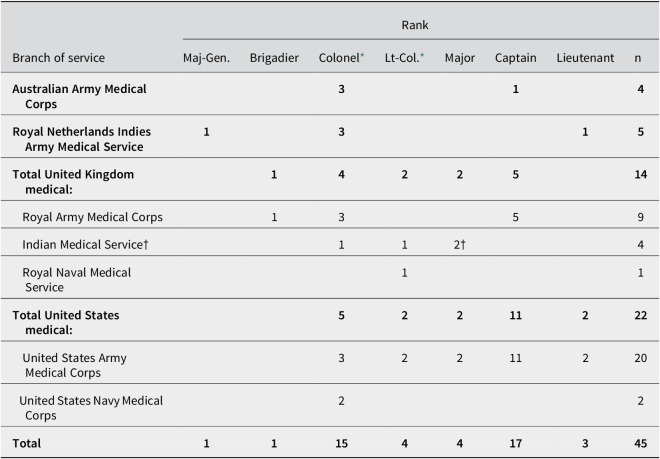This screenshot has height=459, width=660.
Task: Select the Australian Army Medical Corps row label
Action: [79, 96]
